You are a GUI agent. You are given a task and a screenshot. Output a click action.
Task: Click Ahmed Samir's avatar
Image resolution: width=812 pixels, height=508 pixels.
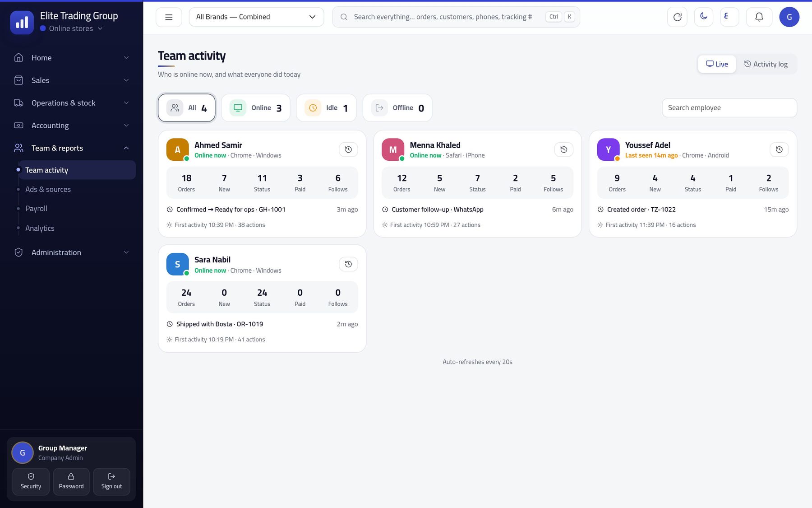pyautogui.click(x=178, y=149)
